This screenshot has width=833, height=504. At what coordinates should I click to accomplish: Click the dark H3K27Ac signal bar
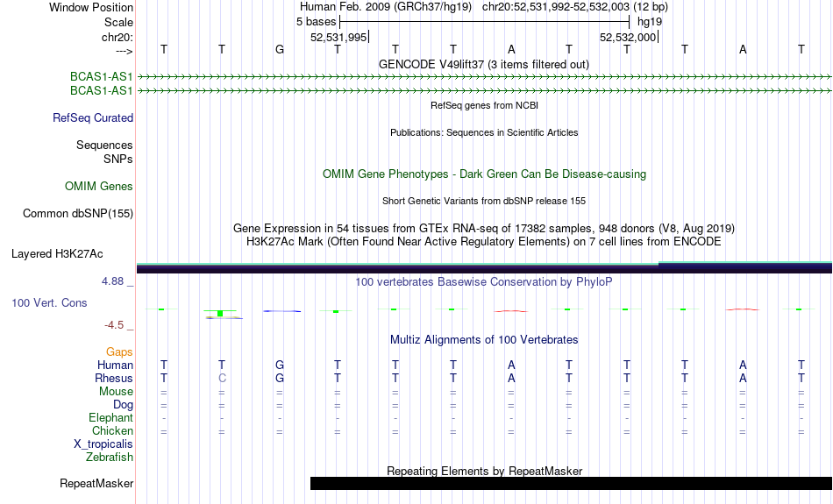point(485,268)
